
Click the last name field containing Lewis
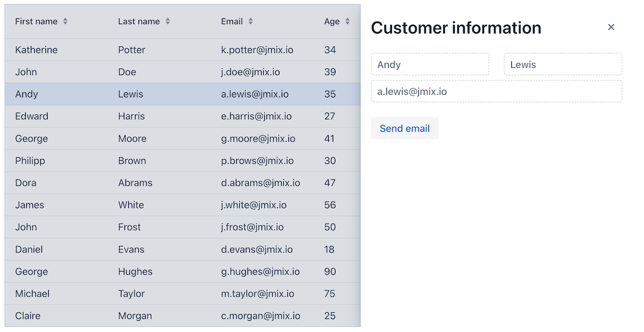(x=562, y=64)
